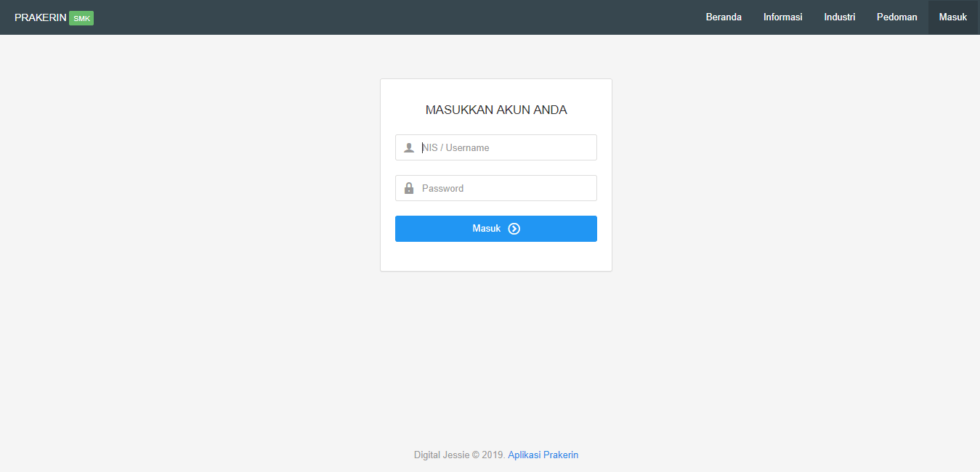Screen dimensions: 980x472
Task: Select Industri in the navigation bar
Action: click(x=839, y=17)
